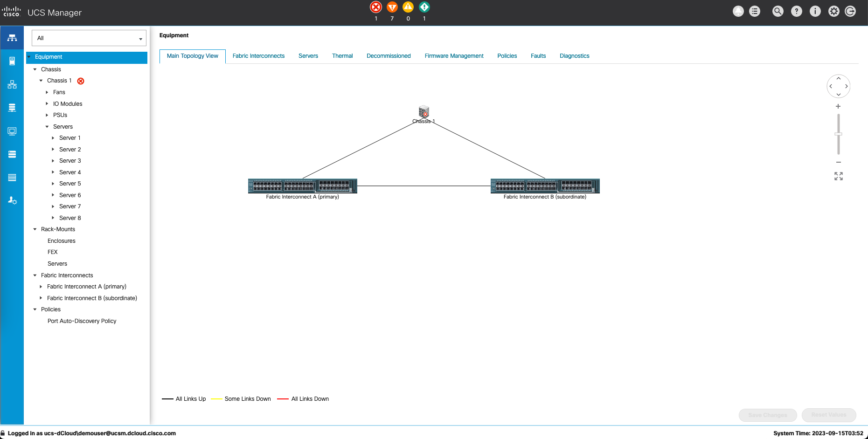Open the LAN section icon in the sidebar
Viewport: 868px width, 439px height.
coord(12,84)
